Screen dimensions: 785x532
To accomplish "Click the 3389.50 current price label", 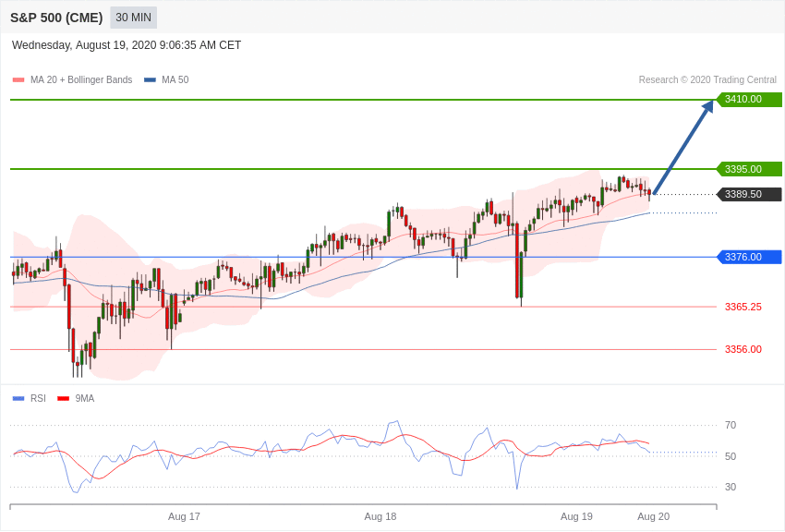I will click(750, 194).
